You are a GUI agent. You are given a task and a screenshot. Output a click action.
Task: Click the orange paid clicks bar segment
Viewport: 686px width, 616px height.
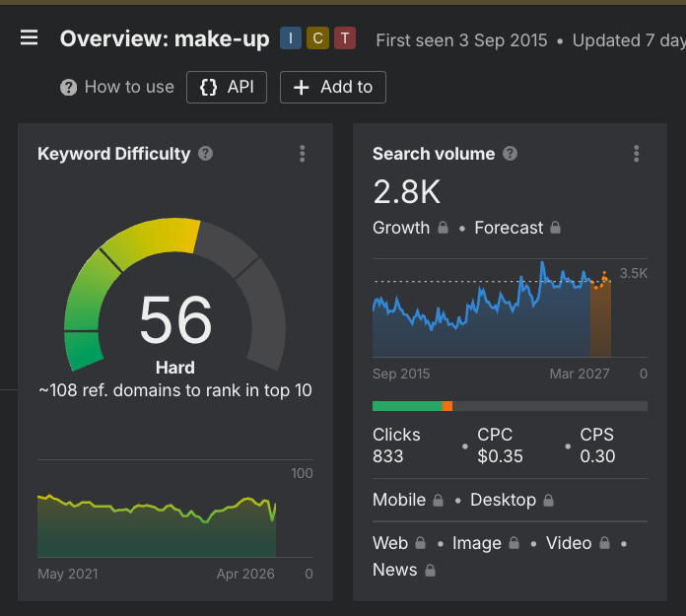pyautogui.click(x=447, y=406)
